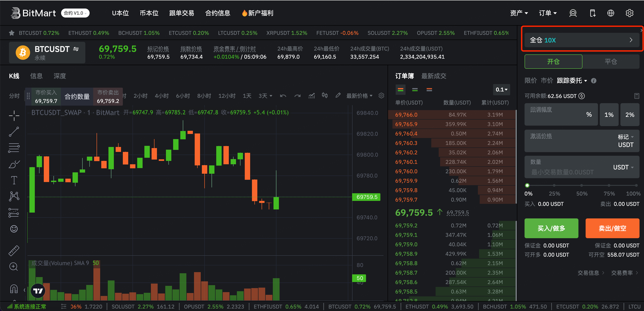Open the 交易费率 link
644x311 pixels.
pos(622,273)
